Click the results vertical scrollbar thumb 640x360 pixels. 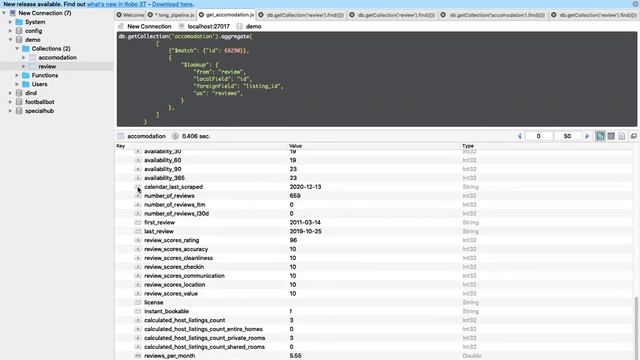[636, 328]
